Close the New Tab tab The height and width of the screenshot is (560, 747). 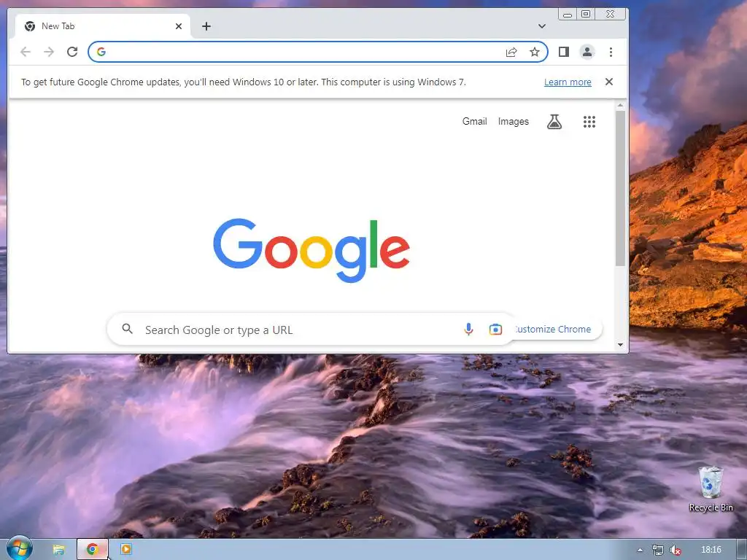click(x=179, y=26)
